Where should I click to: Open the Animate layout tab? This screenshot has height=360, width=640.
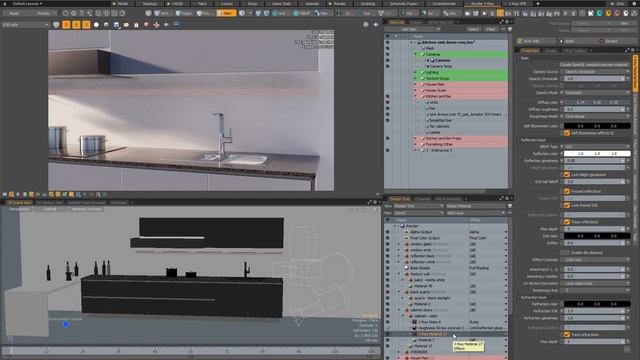[312, 4]
